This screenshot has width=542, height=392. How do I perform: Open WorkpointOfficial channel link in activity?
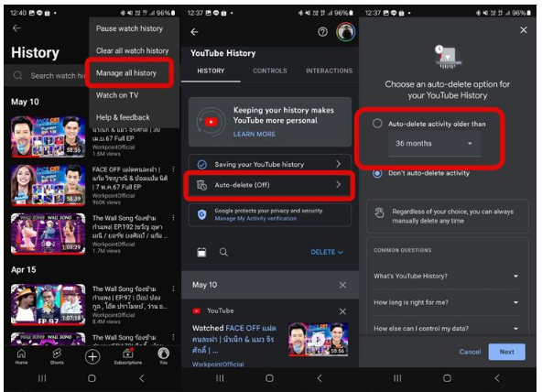click(218, 364)
